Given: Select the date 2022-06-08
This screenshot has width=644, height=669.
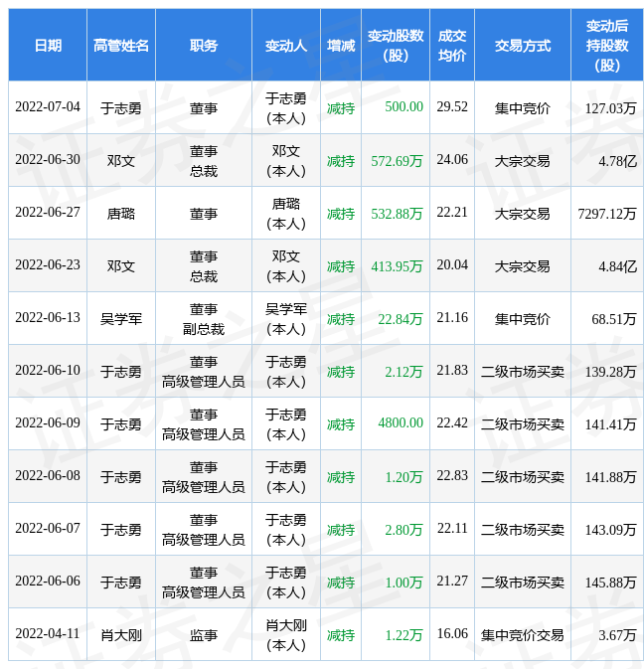Looking at the screenshot, I should (48, 476).
